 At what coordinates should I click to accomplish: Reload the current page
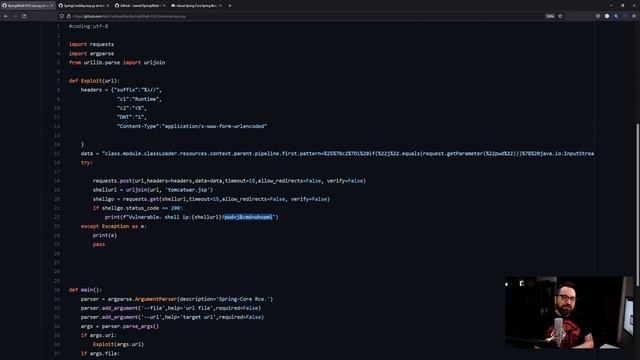point(24,16)
